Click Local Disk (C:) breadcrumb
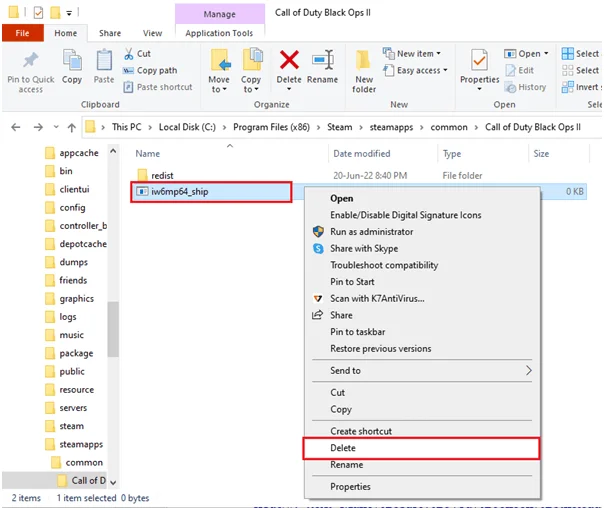The height and width of the screenshot is (510, 604). [x=187, y=127]
